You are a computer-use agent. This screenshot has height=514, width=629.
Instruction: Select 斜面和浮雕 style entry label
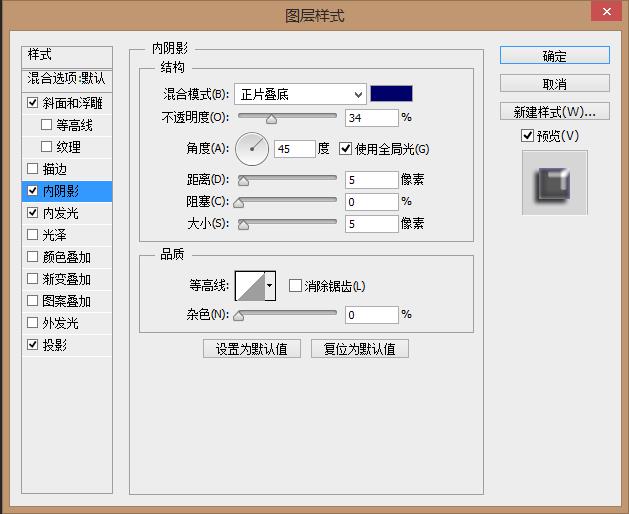click(x=73, y=103)
